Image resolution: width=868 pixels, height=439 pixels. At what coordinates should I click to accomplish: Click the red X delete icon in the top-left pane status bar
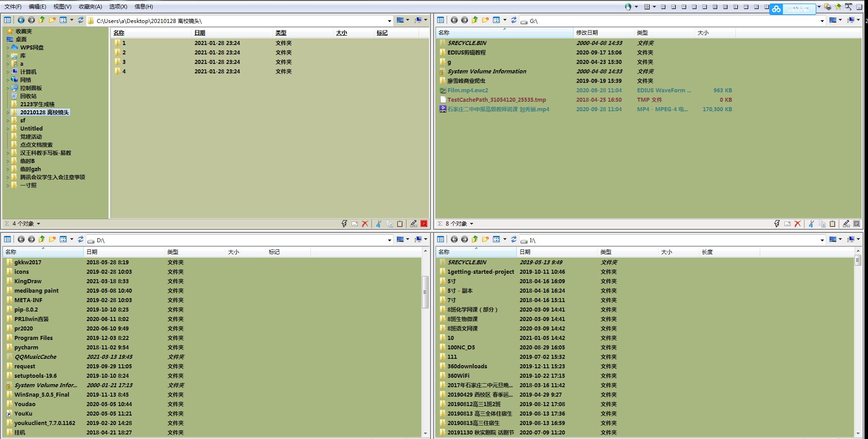click(365, 224)
